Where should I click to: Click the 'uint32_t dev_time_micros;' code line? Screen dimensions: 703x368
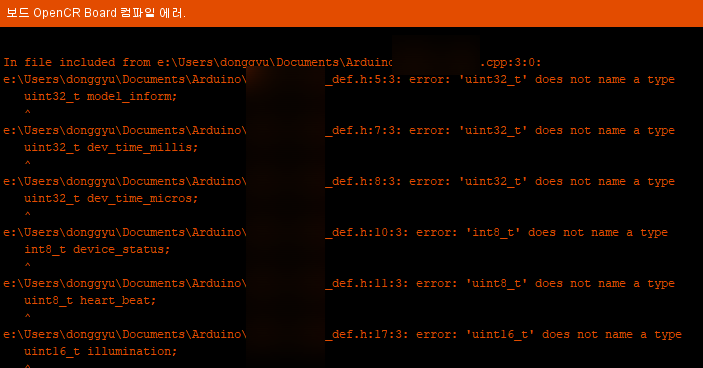point(111,199)
